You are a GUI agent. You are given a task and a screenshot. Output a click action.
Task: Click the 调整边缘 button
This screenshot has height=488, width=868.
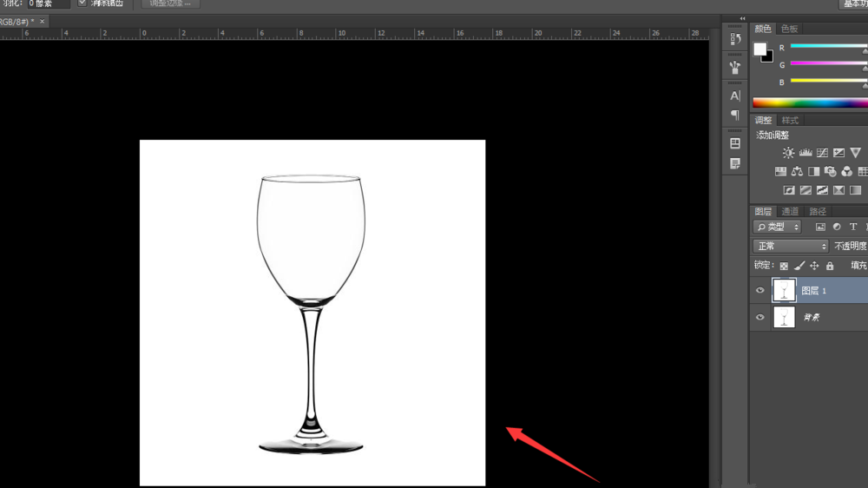tap(170, 3)
